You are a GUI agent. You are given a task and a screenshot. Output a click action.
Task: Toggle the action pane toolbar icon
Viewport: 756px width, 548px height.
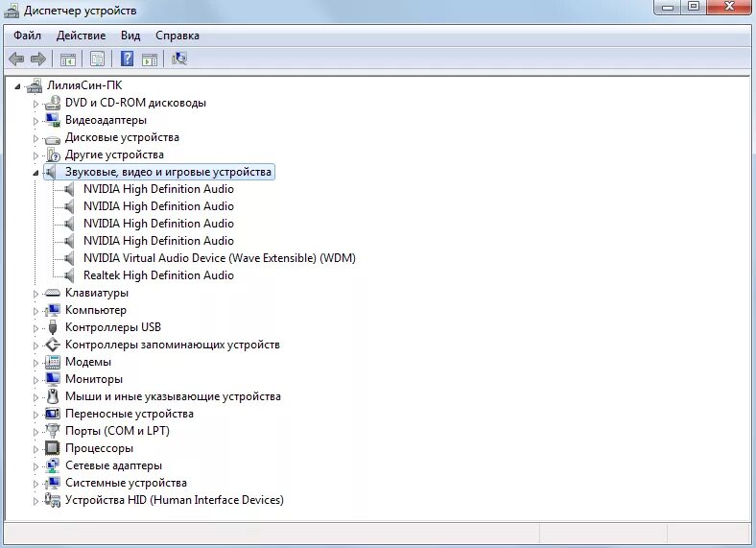[x=150, y=60]
